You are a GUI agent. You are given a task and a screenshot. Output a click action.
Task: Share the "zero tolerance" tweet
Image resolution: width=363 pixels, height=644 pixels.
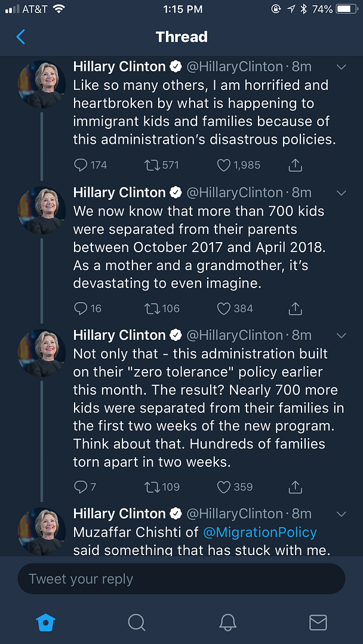pos(295,487)
